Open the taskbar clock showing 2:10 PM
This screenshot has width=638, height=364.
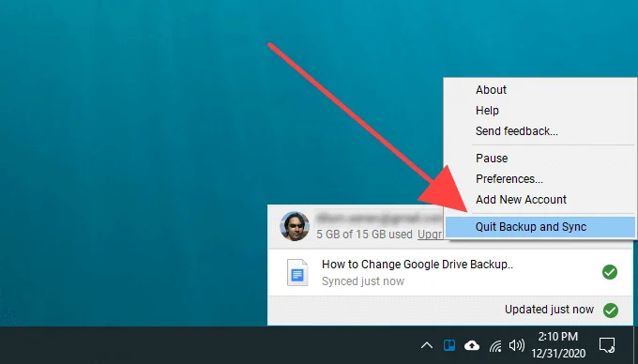tap(558, 345)
